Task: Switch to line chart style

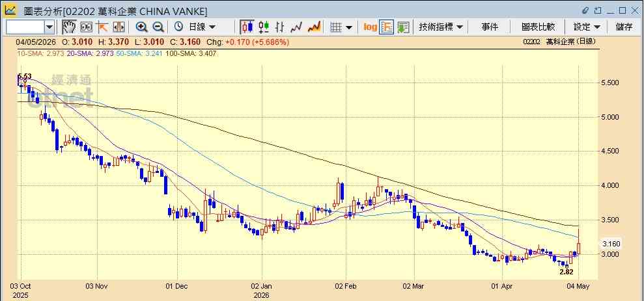Action: pyautogui.click(x=296, y=27)
